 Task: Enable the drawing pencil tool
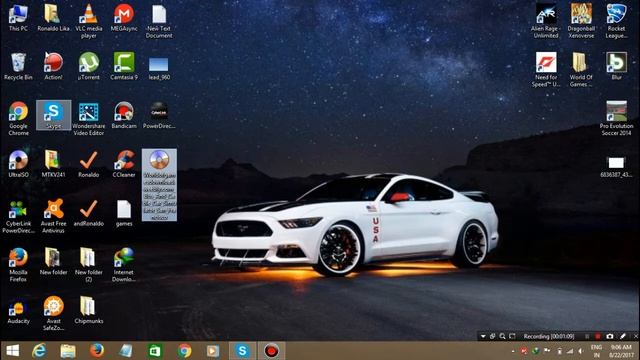[x=623, y=336]
